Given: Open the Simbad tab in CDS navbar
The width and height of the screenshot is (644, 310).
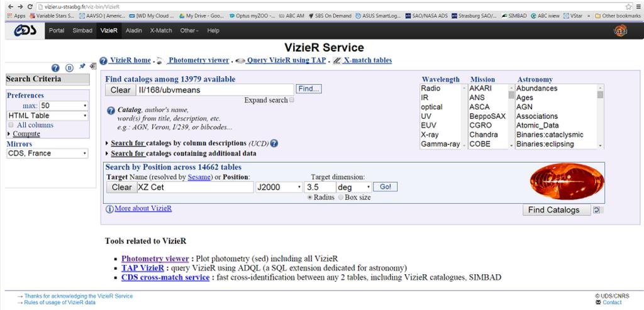Looking at the screenshot, I should pyautogui.click(x=82, y=31).
